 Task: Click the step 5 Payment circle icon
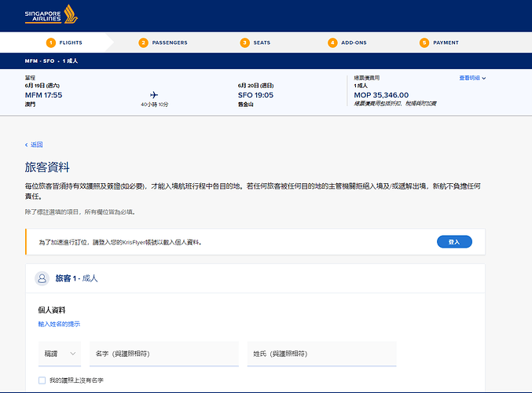424,42
